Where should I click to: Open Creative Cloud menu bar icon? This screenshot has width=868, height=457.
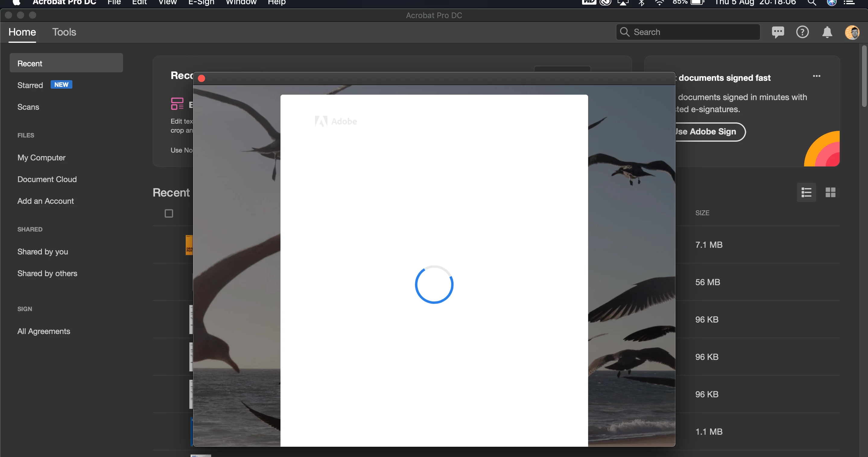click(x=605, y=2)
